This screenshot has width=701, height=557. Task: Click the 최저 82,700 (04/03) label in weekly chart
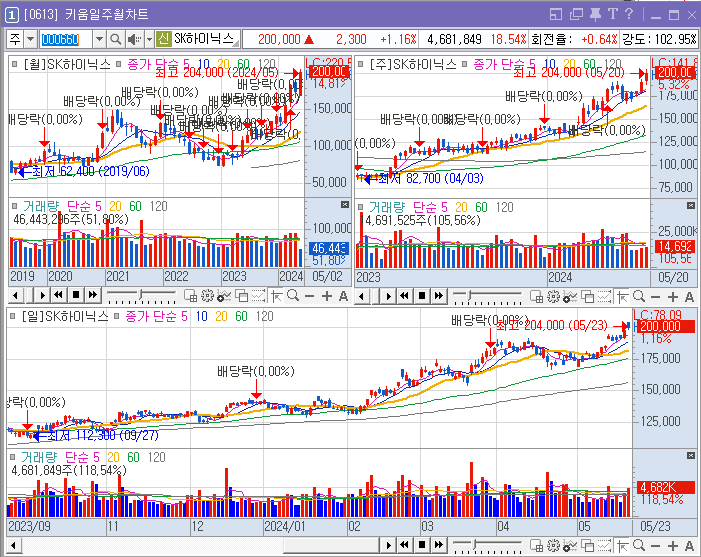(431, 178)
